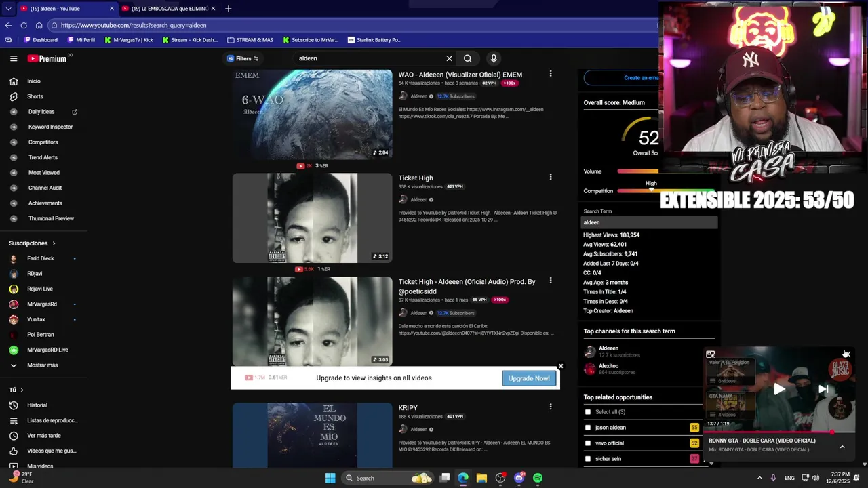Expand the Suscripciones section
Screen dimensions: 868x488
pyautogui.click(x=32, y=243)
